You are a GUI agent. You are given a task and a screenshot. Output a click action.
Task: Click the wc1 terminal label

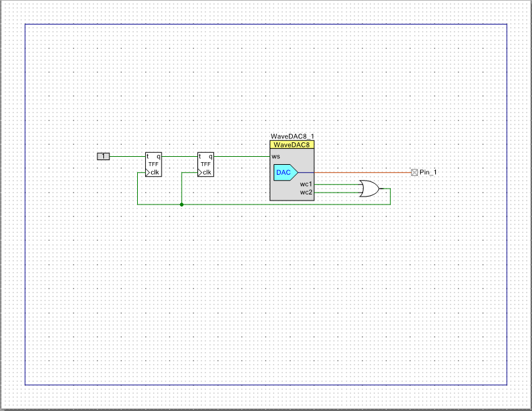coord(305,184)
